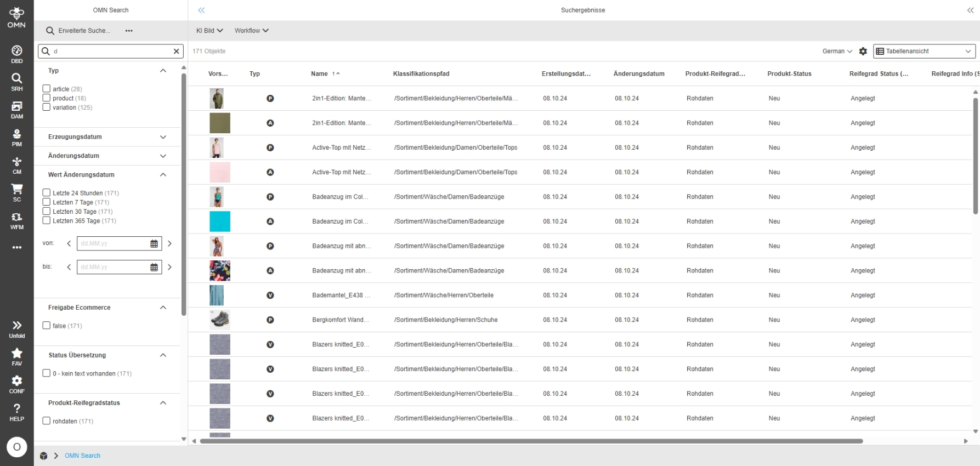Open favorites via FAV star icon
Screen dimensions: 980x466
coord(16,356)
